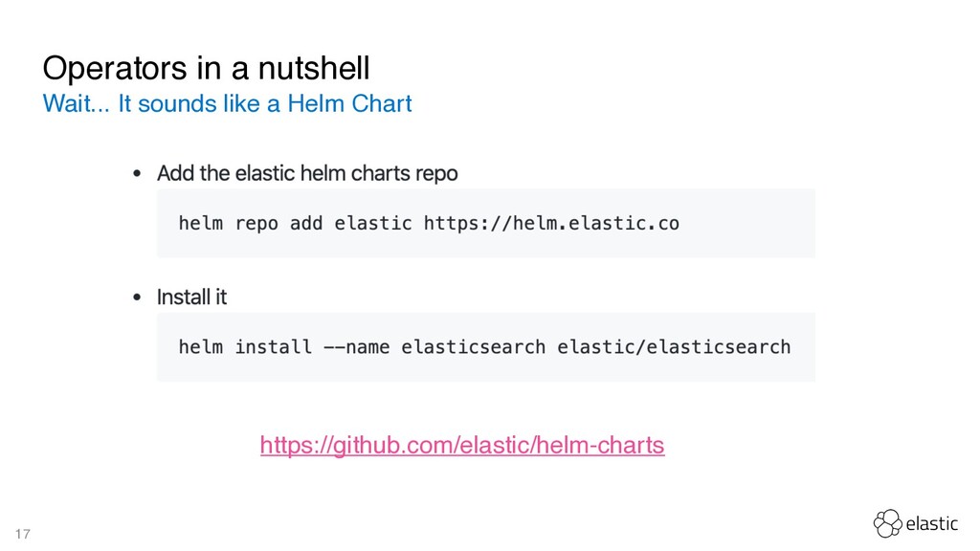The width and height of the screenshot is (980, 551).
Task: Click the bullet dot before Add the elastic
Action: 137,174
